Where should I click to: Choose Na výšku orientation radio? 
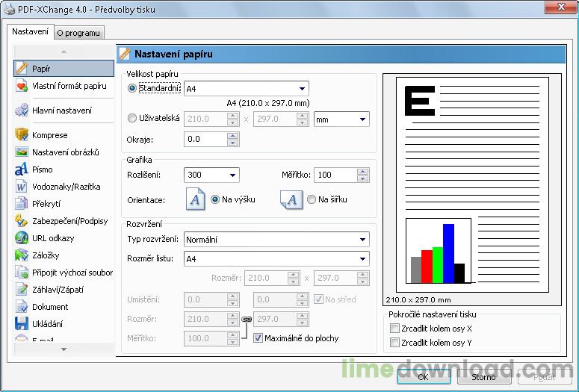click(215, 199)
